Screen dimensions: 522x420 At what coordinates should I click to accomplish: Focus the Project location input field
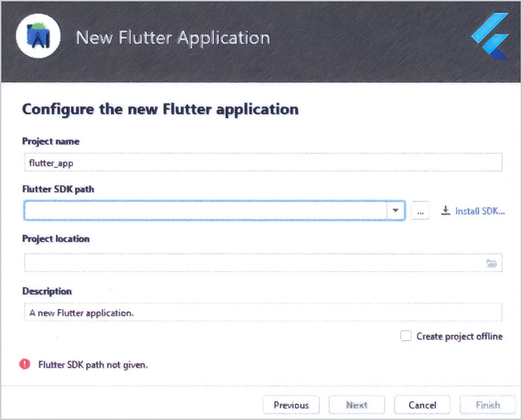click(263, 263)
